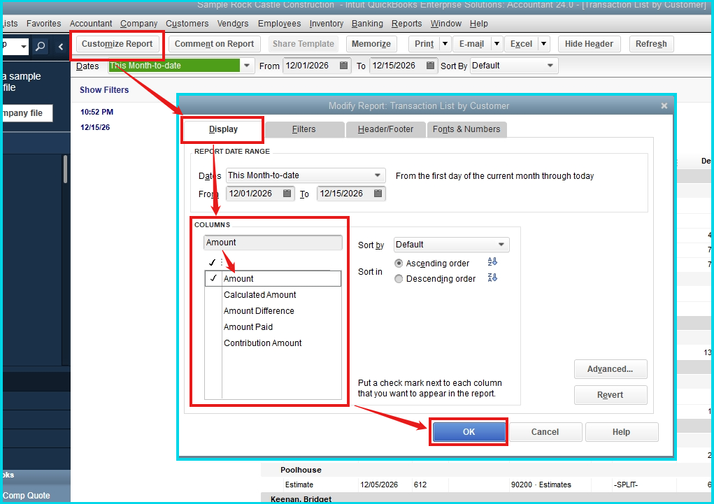Switch to the Filters tab
The width and height of the screenshot is (714, 504).
coord(304,129)
